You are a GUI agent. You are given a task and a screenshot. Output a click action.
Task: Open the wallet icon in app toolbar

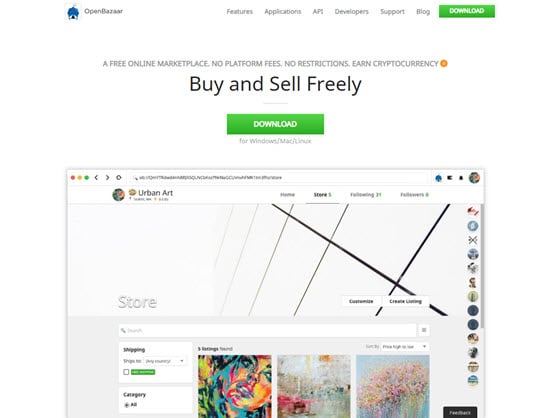(450, 178)
